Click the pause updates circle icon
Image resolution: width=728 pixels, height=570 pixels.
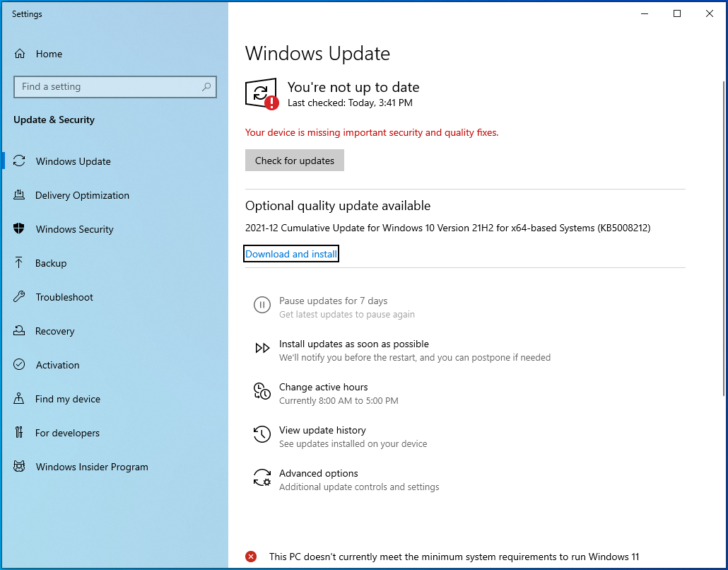click(x=262, y=306)
